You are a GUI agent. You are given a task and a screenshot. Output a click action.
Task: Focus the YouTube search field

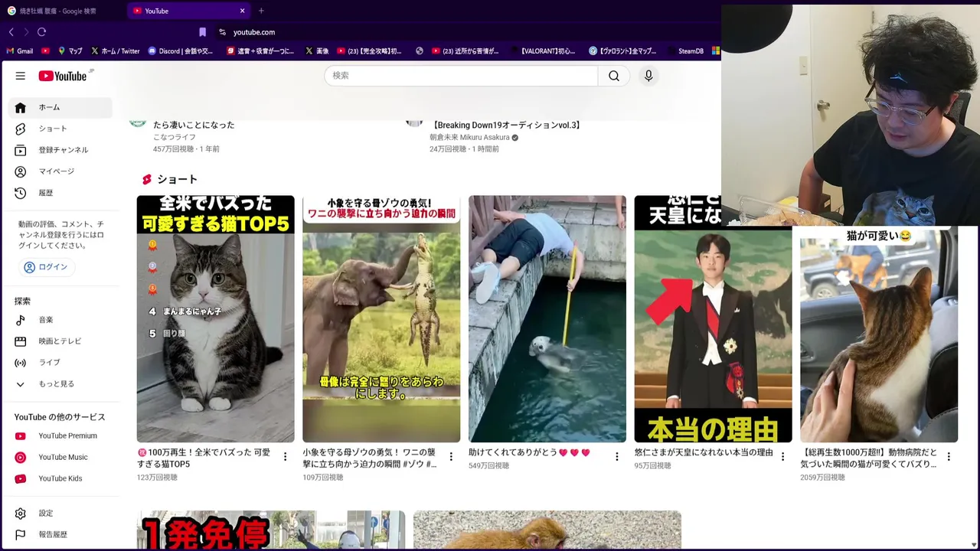(461, 76)
